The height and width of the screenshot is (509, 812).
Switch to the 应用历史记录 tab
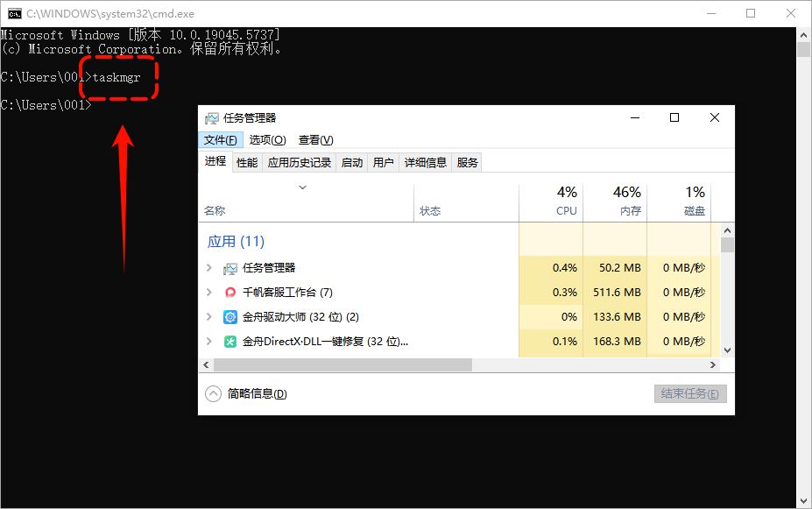pyautogui.click(x=300, y=163)
